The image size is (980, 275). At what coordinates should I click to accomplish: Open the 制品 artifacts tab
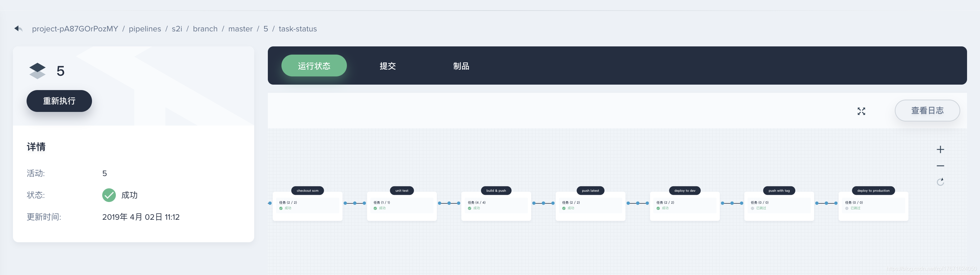click(461, 66)
